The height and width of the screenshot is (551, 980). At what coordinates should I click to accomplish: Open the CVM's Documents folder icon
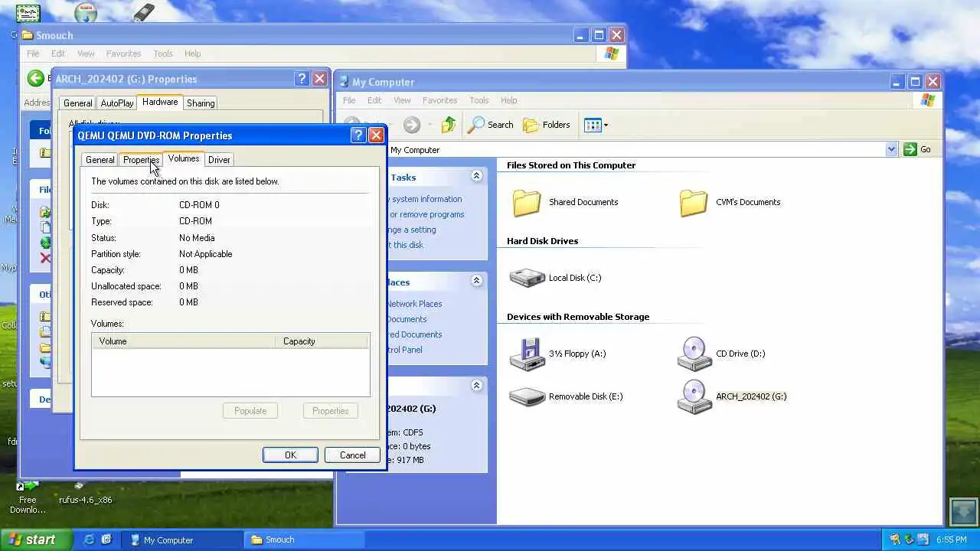point(694,202)
